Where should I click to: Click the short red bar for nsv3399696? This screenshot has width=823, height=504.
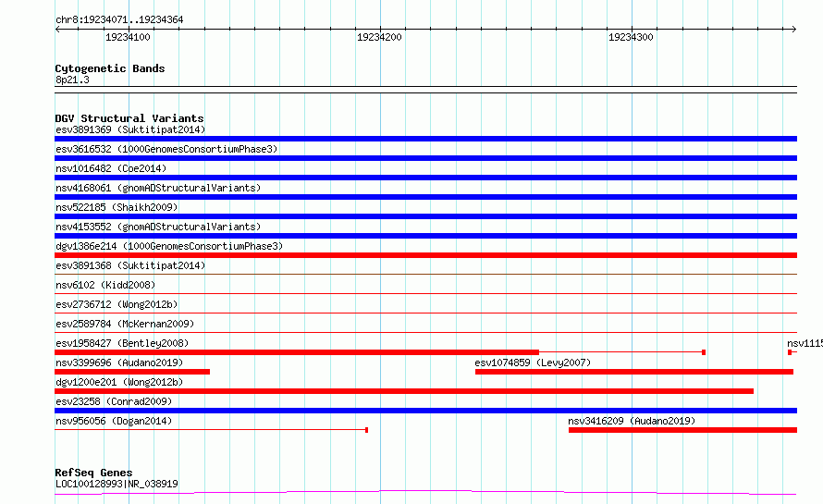pyautogui.click(x=132, y=372)
